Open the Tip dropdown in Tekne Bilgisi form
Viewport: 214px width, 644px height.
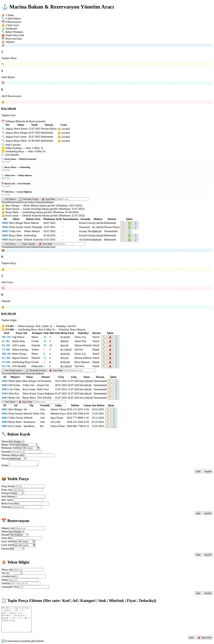(14, 573)
